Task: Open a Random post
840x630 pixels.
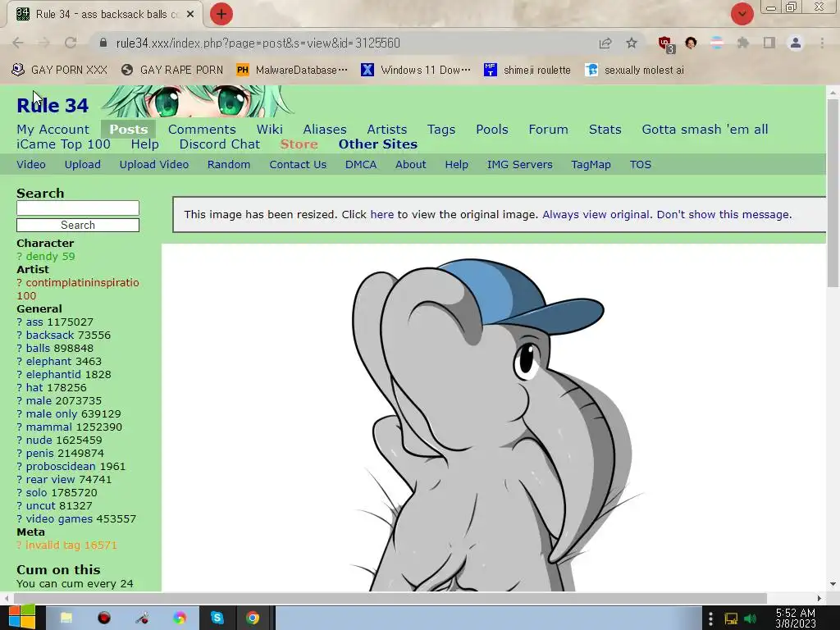Action: pyautogui.click(x=229, y=164)
